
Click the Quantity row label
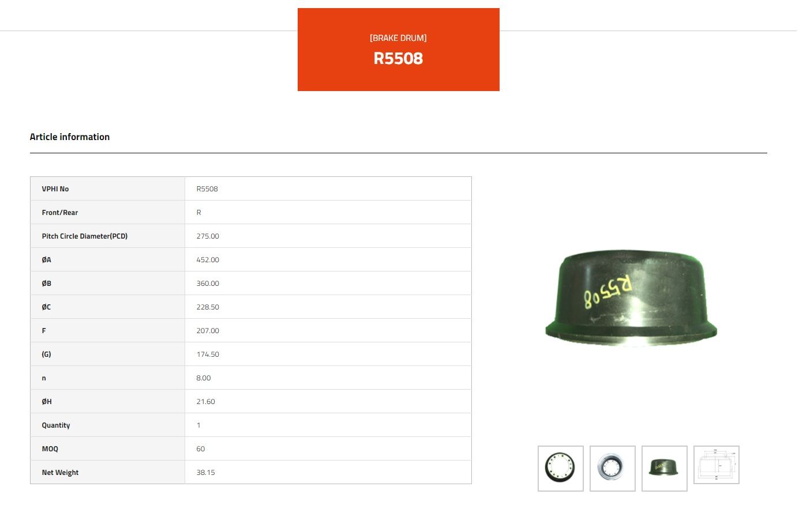56,425
